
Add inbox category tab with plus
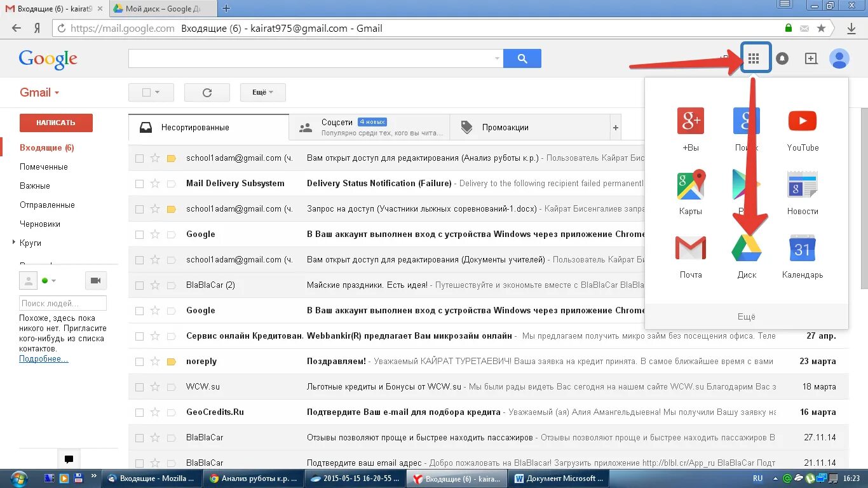(615, 127)
